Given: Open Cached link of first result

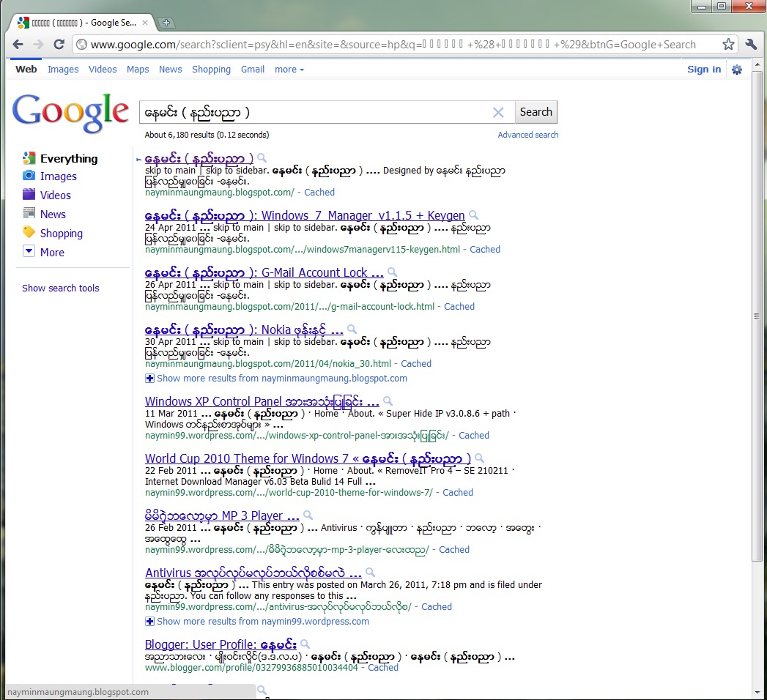Looking at the screenshot, I should pyautogui.click(x=319, y=193).
